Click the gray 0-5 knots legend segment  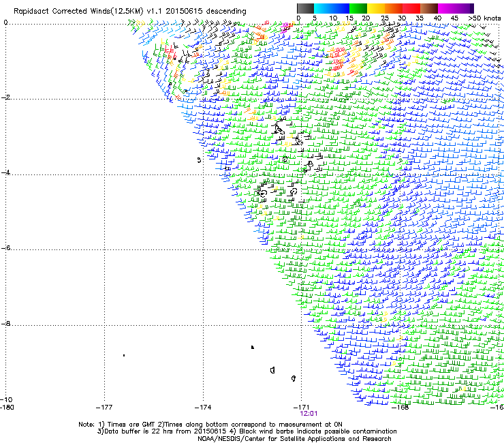pos(305,8)
